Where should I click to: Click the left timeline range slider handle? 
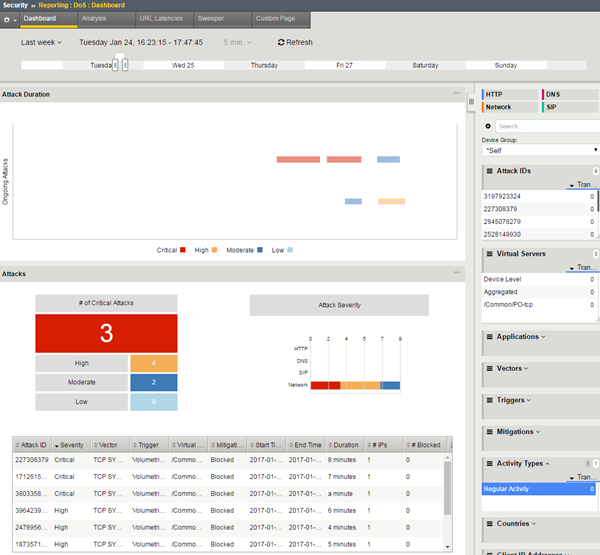[115, 65]
